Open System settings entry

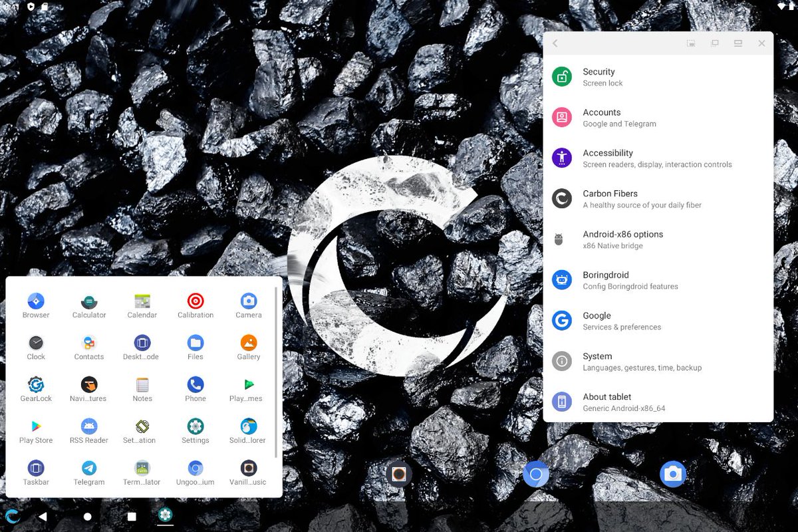point(658,361)
